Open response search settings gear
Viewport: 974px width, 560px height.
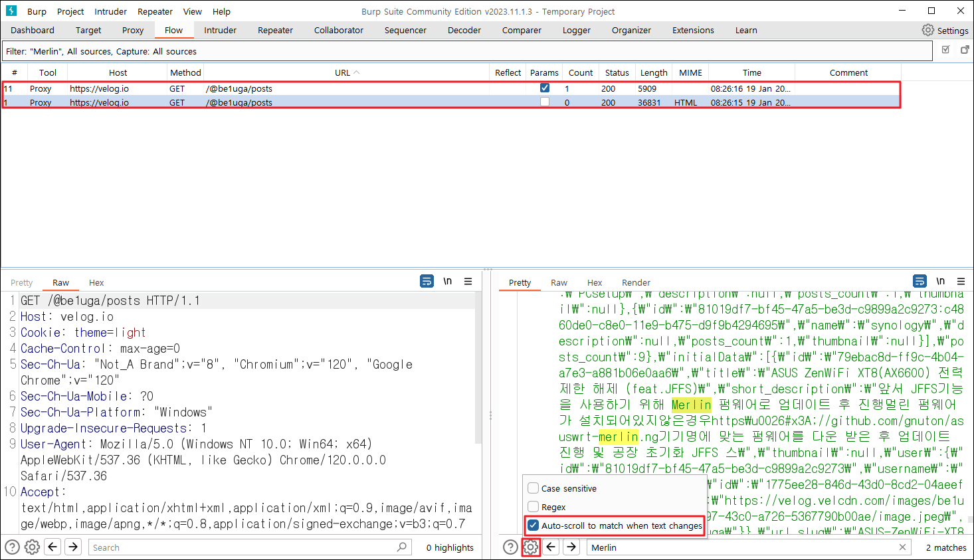pos(530,547)
